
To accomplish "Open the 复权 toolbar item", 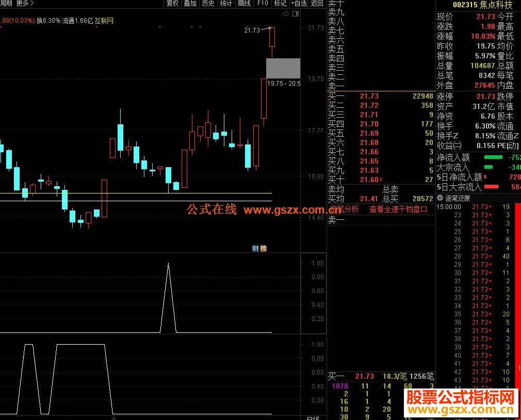I will coord(172,3).
